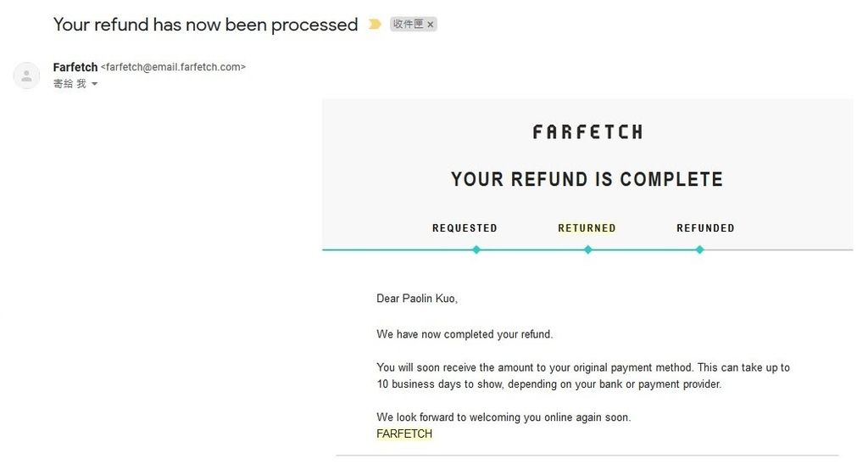The width and height of the screenshot is (868, 470).
Task: Click the FARFETCH logo in the email header
Action: [587, 131]
